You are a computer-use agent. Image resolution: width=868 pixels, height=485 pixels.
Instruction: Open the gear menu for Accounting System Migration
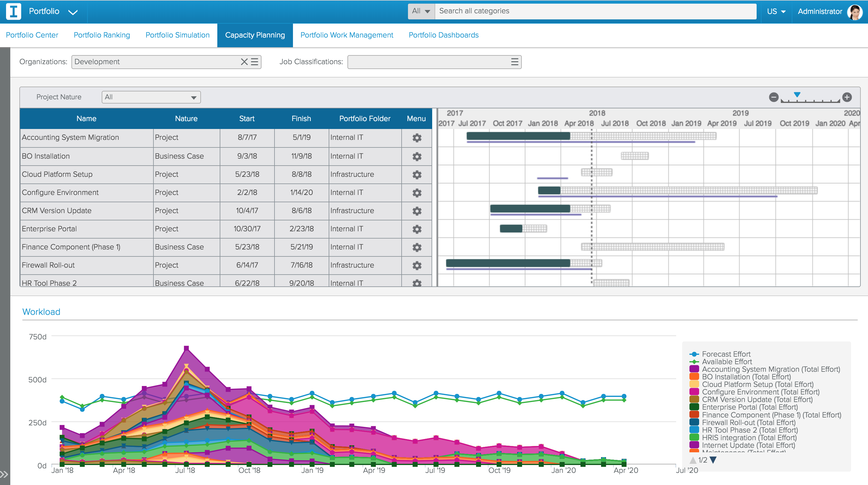pos(416,137)
